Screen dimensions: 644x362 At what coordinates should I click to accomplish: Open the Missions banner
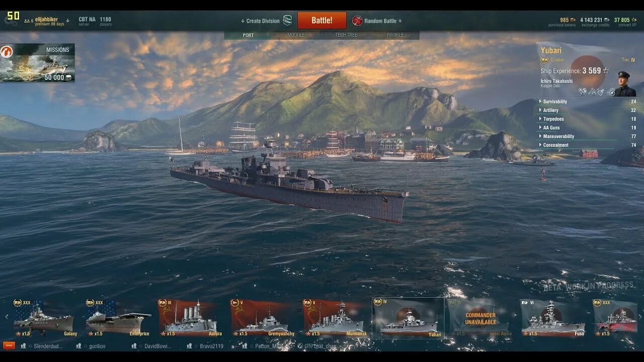click(38, 63)
